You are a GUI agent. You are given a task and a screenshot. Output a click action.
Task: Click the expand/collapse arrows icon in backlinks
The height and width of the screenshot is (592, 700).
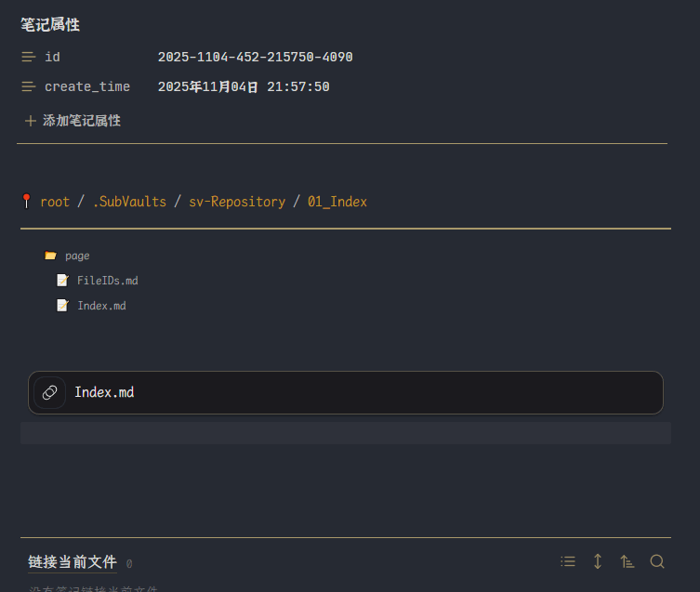[598, 561]
